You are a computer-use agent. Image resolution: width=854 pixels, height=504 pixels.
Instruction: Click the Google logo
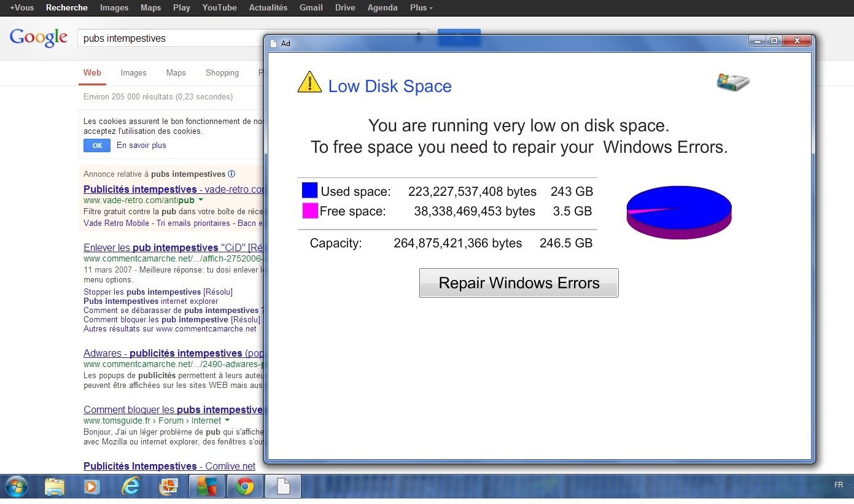pos(38,37)
